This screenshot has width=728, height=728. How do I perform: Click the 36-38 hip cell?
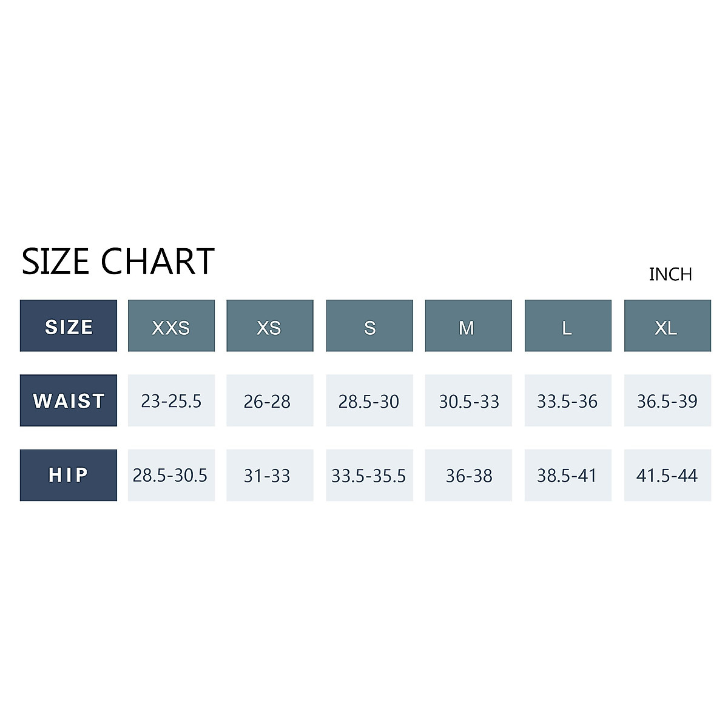[x=468, y=475]
